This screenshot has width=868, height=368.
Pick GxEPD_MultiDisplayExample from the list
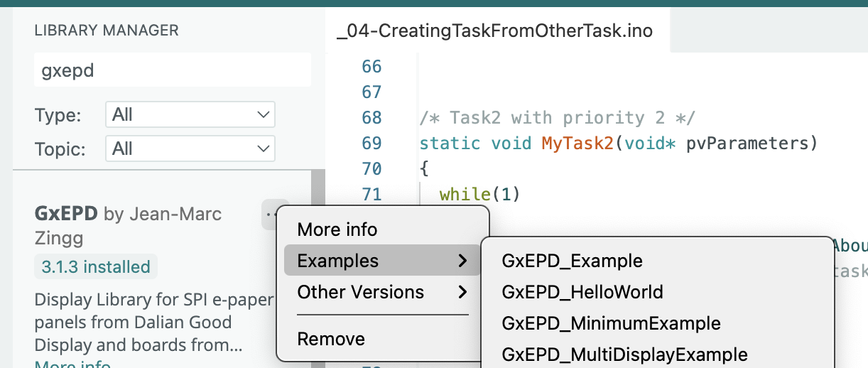624,355
